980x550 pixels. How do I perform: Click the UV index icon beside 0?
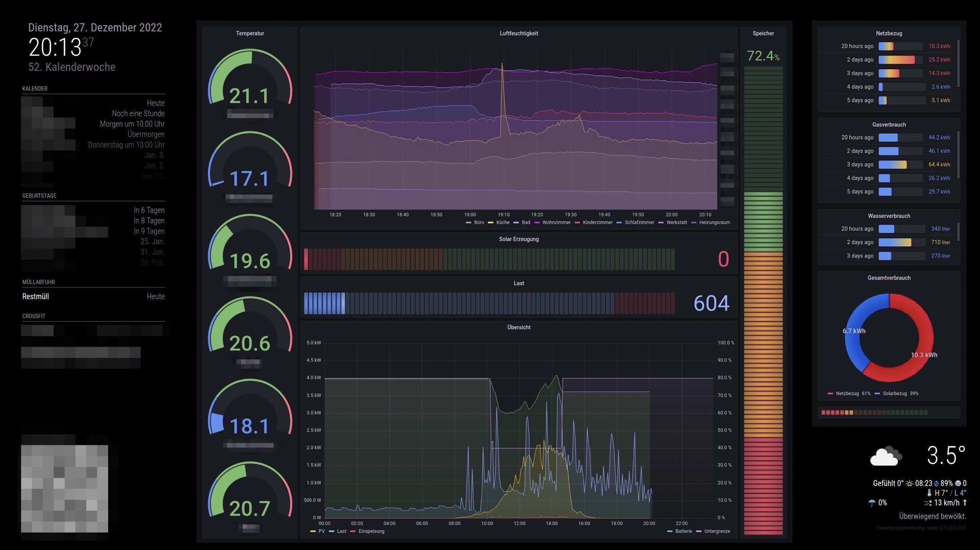click(x=958, y=484)
